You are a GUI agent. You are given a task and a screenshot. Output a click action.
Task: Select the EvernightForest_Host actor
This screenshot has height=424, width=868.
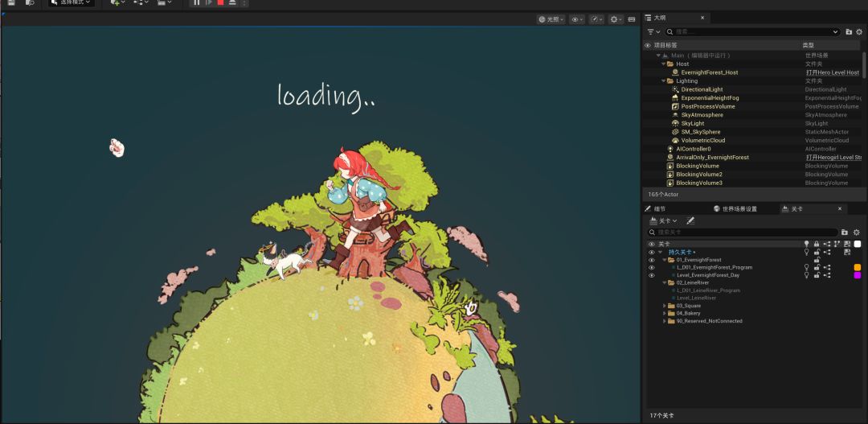point(709,72)
